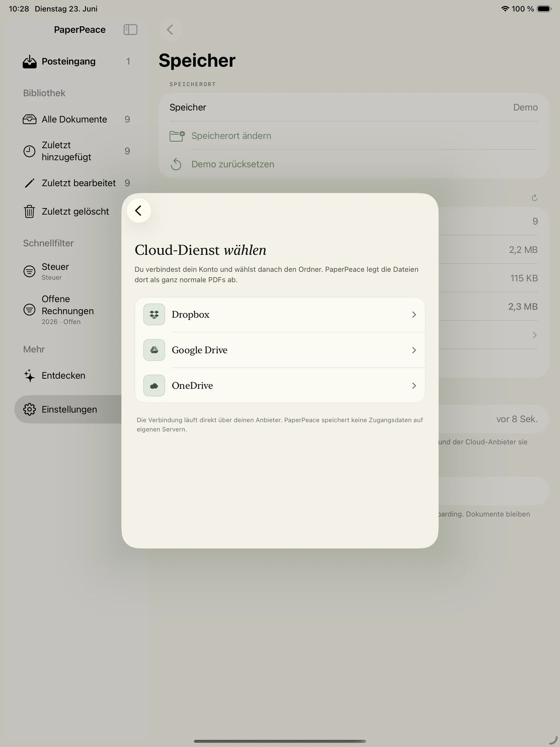Viewport: 560px width, 747px height.
Task: Expand the row chevron below 2,3 MB
Action: click(535, 335)
